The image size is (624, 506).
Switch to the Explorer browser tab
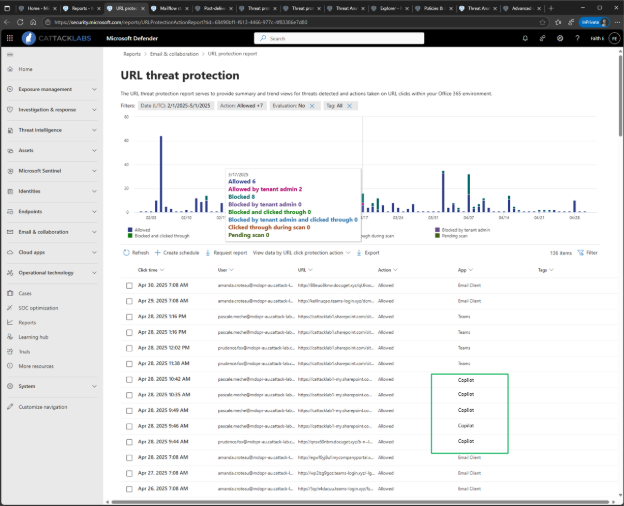[x=388, y=8]
